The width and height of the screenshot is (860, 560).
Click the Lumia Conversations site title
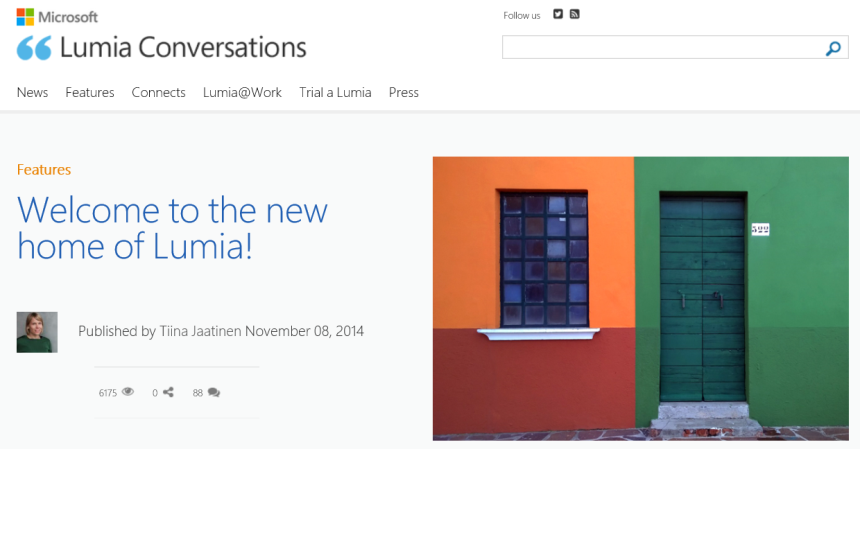tap(183, 48)
